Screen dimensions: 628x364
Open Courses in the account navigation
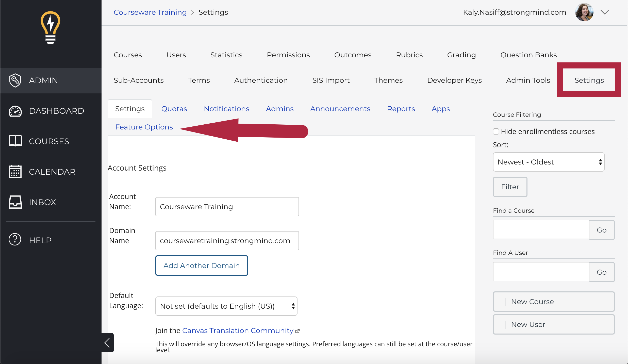[128, 55]
